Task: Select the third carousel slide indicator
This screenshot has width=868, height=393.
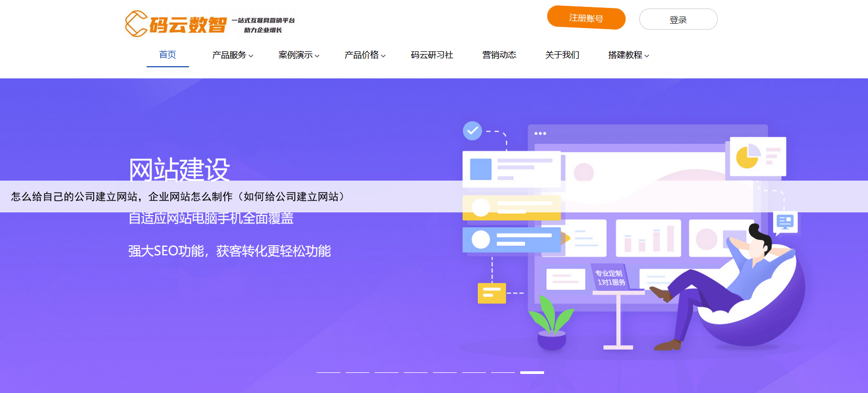Action: [386, 372]
